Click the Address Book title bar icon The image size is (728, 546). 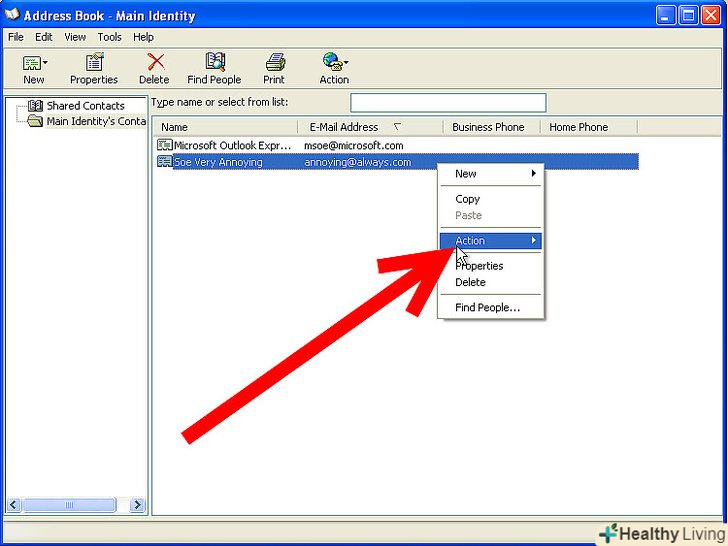pyautogui.click(x=12, y=15)
